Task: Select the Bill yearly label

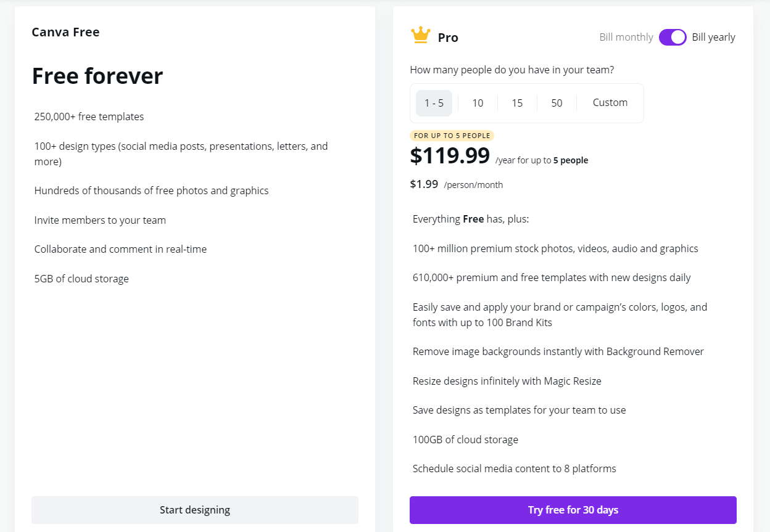Action: [x=713, y=37]
